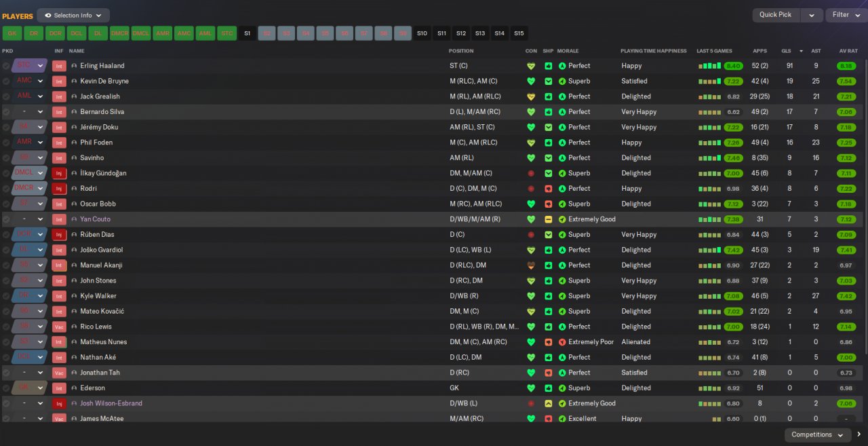Click the person icon beside Nathan Aké

(x=74, y=357)
